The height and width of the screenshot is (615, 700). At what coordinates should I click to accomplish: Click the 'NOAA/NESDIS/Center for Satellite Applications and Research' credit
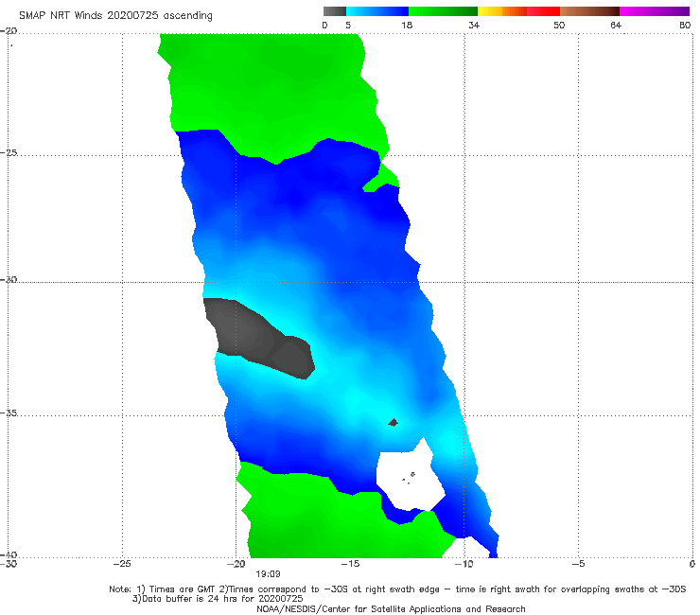coord(391,608)
